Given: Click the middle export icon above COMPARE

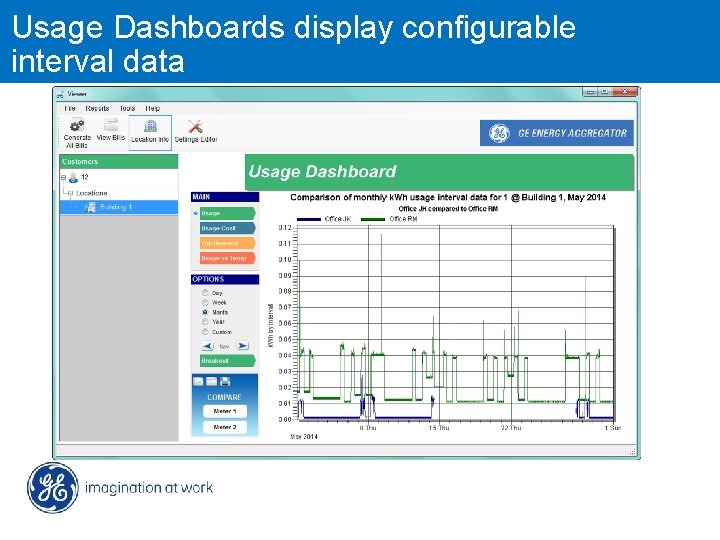Looking at the screenshot, I should pyautogui.click(x=211, y=381).
